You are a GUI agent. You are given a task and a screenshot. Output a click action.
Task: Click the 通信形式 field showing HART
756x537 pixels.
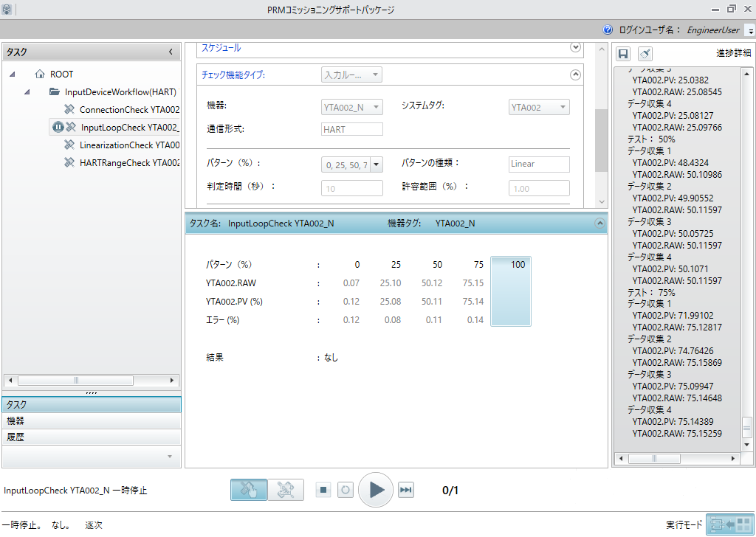click(x=352, y=129)
